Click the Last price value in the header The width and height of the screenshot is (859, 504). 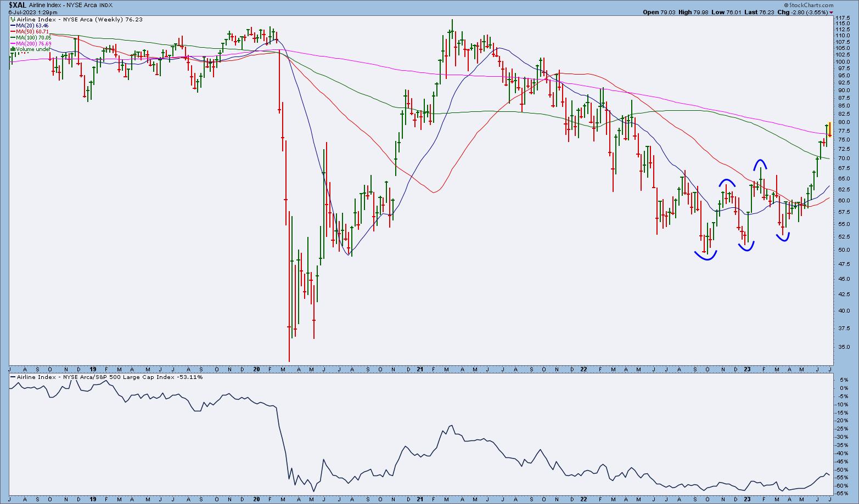click(765, 12)
